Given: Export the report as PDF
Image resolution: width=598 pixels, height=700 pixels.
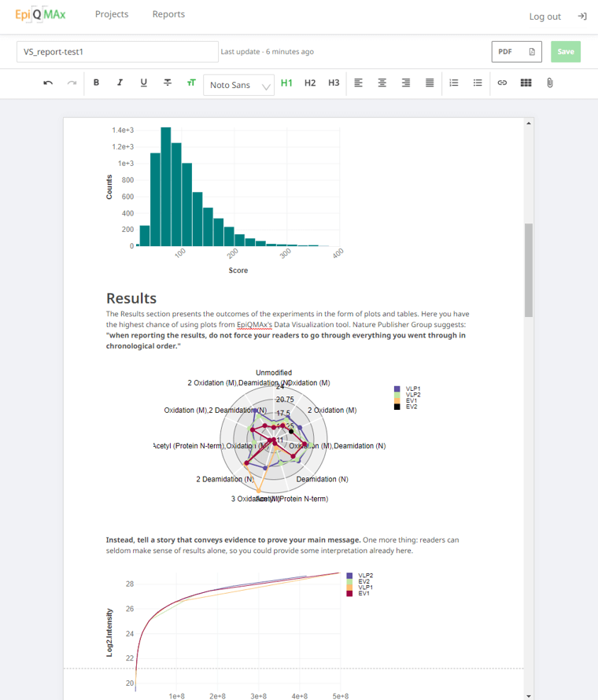Looking at the screenshot, I should coord(516,52).
